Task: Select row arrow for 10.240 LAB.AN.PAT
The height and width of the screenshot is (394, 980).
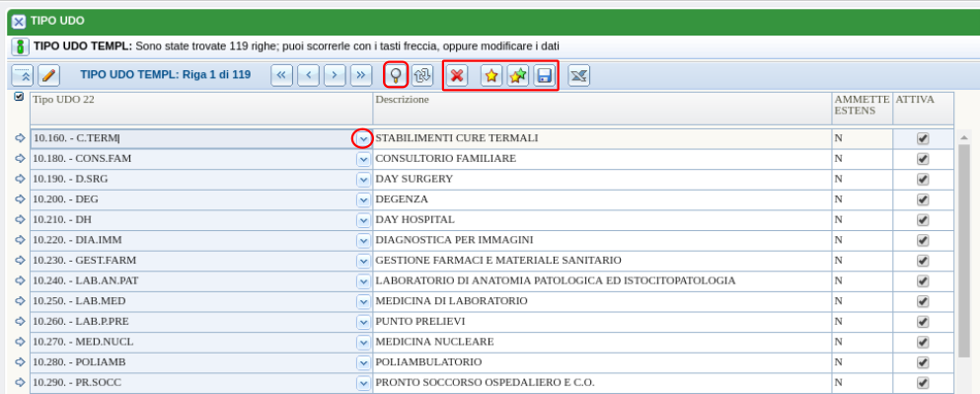Action: tap(20, 280)
